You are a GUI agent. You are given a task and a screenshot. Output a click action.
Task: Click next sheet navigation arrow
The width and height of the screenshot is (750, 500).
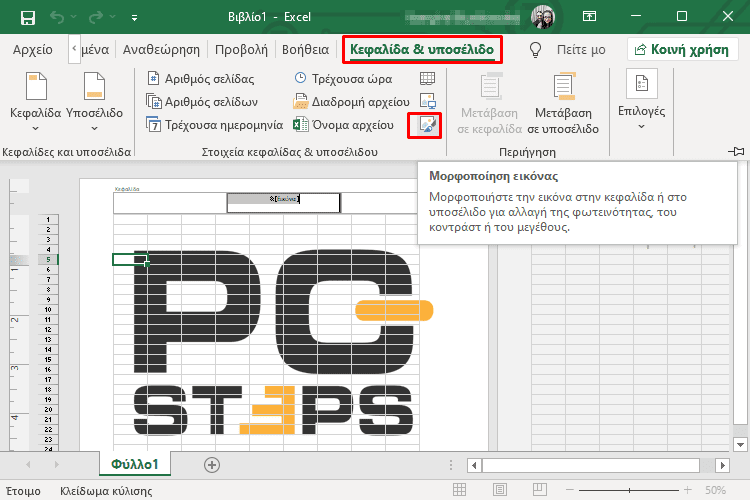[x=56, y=465]
